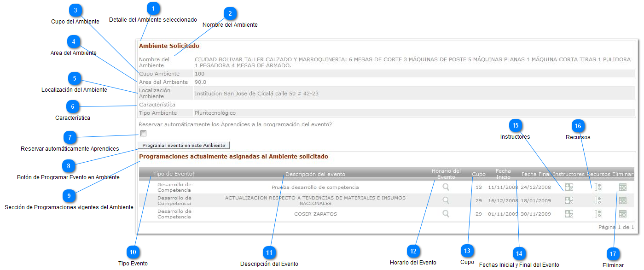The image size is (644, 270).
Task: Delete the COSER ZAPATOS event
Action: [623, 214]
